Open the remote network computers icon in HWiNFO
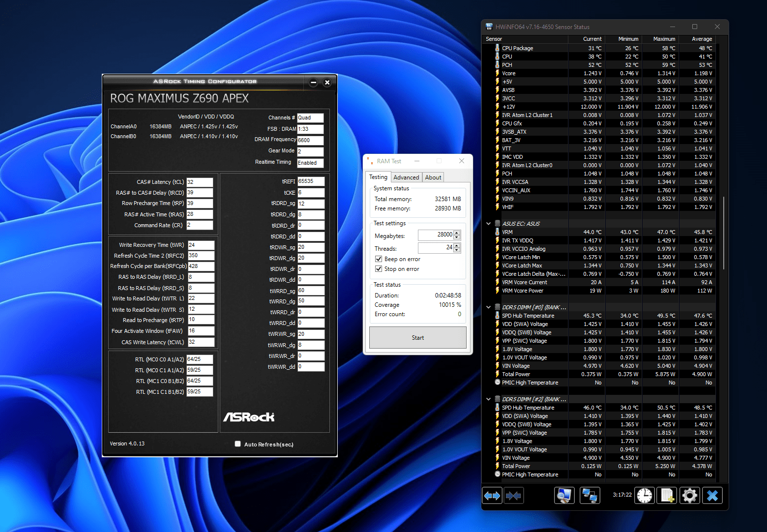 pyautogui.click(x=590, y=496)
